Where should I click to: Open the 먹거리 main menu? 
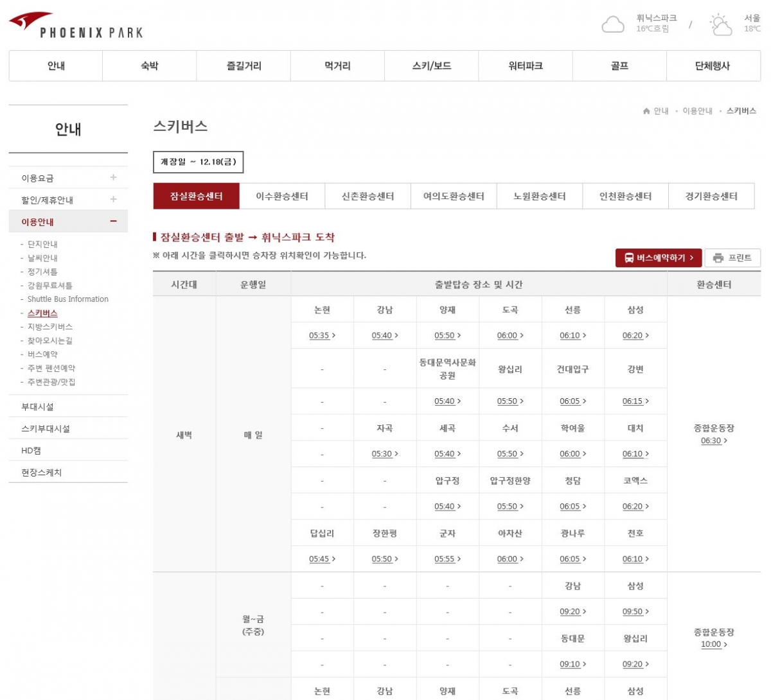pyautogui.click(x=337, y=66)
